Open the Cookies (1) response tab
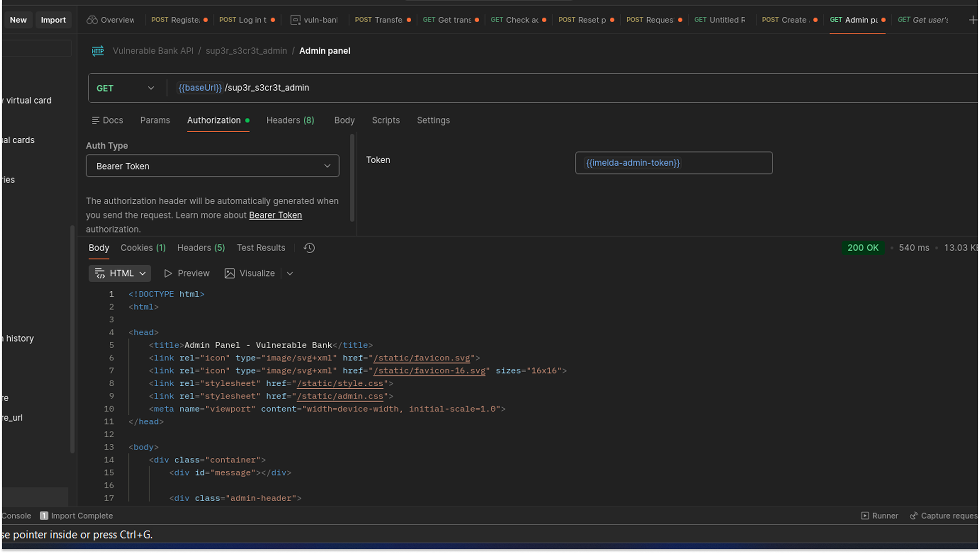The image size is (980, 553). pyautogui.click(x=142, y=248)
